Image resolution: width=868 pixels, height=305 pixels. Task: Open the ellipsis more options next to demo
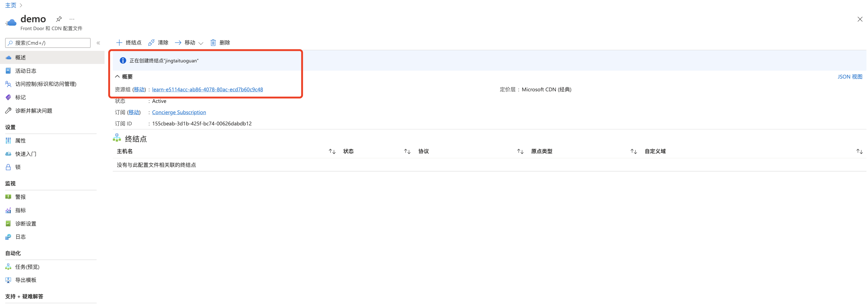point(72,19)
